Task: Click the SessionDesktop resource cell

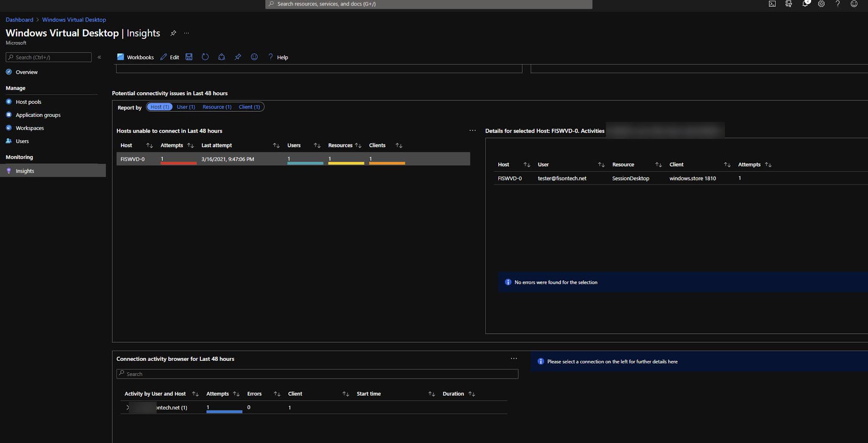Action: (631, 178)
